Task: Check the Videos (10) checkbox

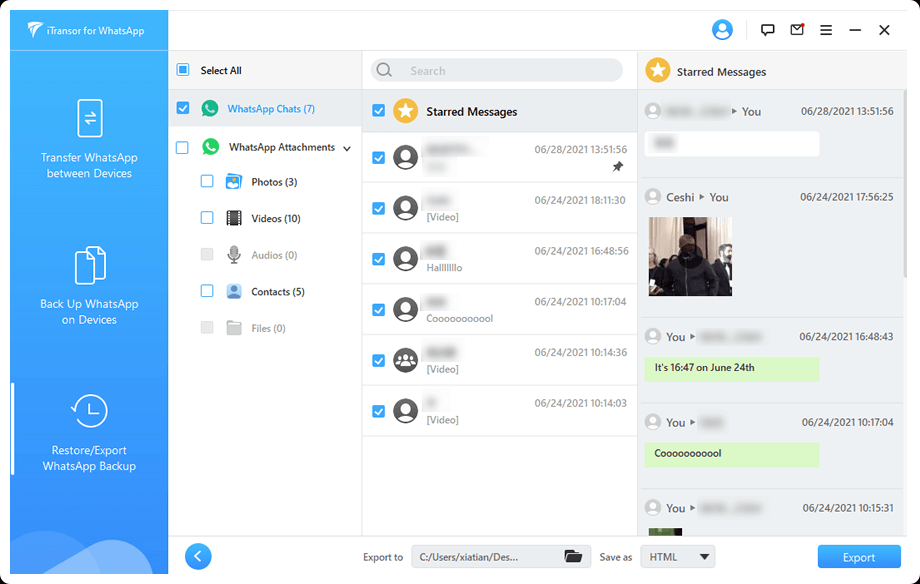Action: [207, 218]
